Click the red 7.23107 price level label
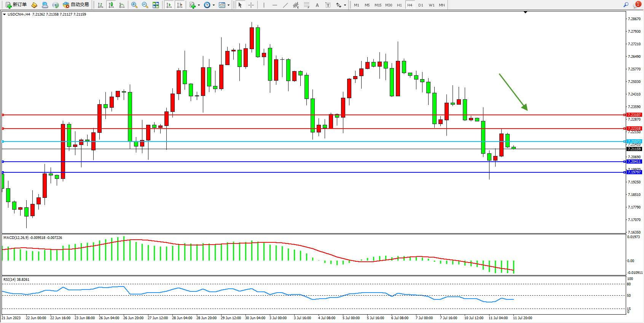Image resolution: width=644 pixels, height=323 pixels. click(634, 115)
